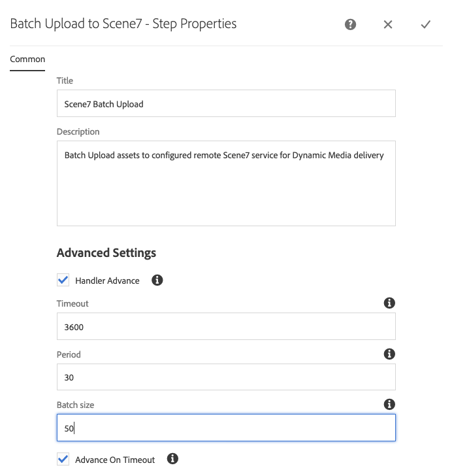Show the Timeout info icon

tap(389, 303)
